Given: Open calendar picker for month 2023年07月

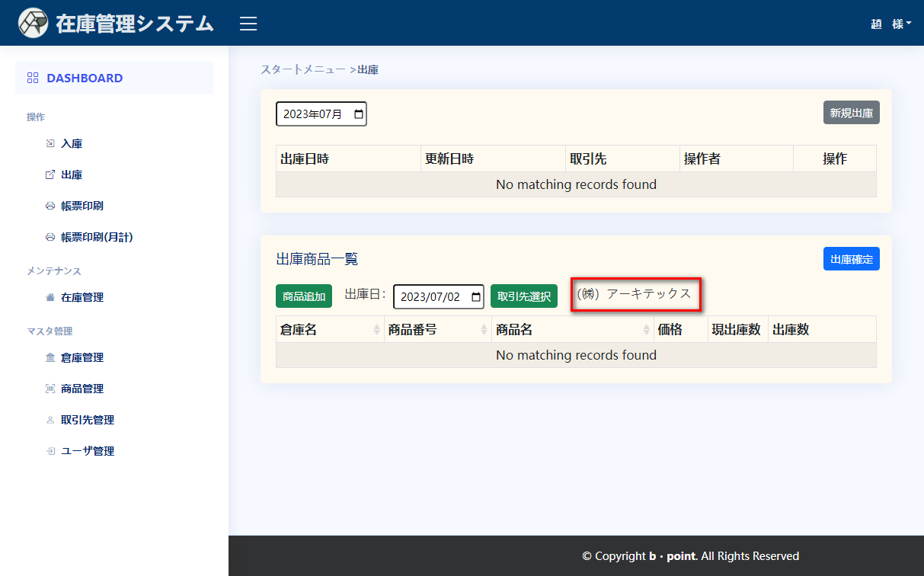Looking at the screenshot, I should [358, 114].
